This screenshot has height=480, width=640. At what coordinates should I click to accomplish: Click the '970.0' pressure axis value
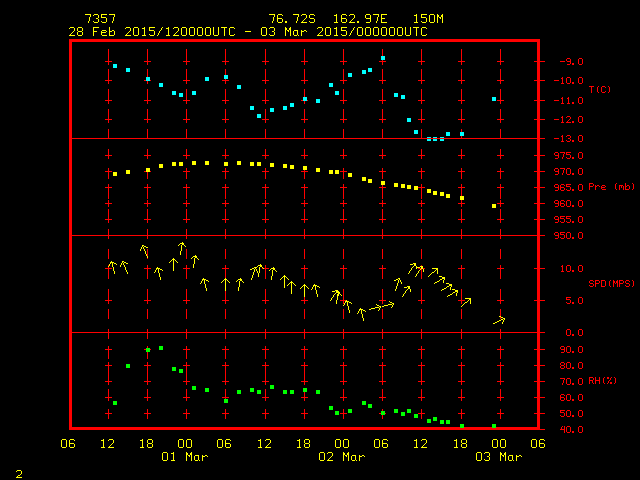(569, 171)
